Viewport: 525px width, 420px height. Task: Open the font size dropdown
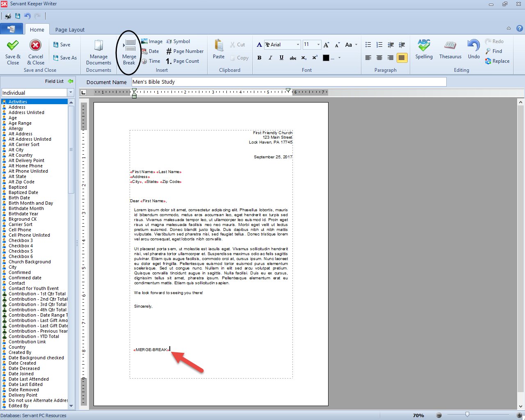[318, 45]
